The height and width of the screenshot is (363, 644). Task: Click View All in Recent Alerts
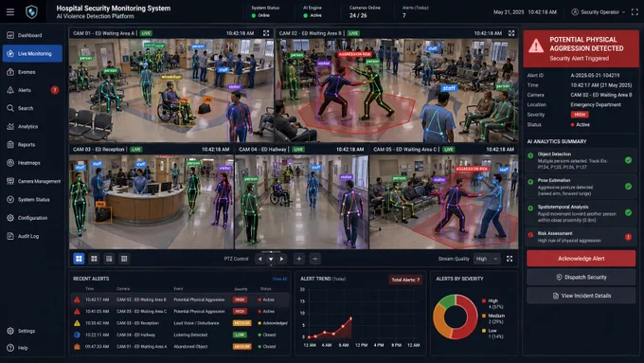click(279, 279)
